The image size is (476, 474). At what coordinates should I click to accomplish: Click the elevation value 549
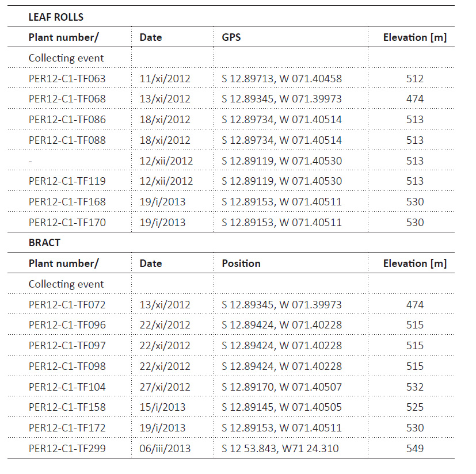click(415, 449)
